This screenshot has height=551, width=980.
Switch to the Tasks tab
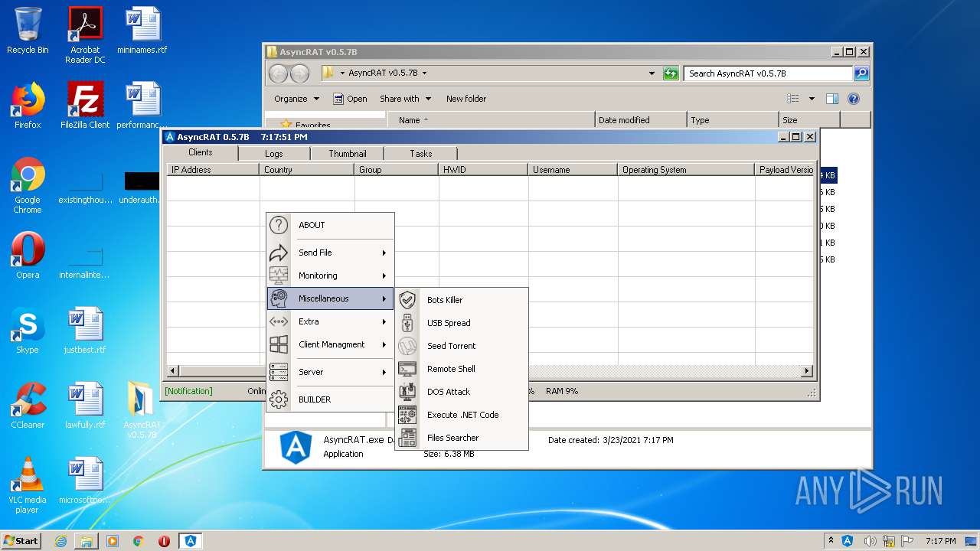click(420, 154)
